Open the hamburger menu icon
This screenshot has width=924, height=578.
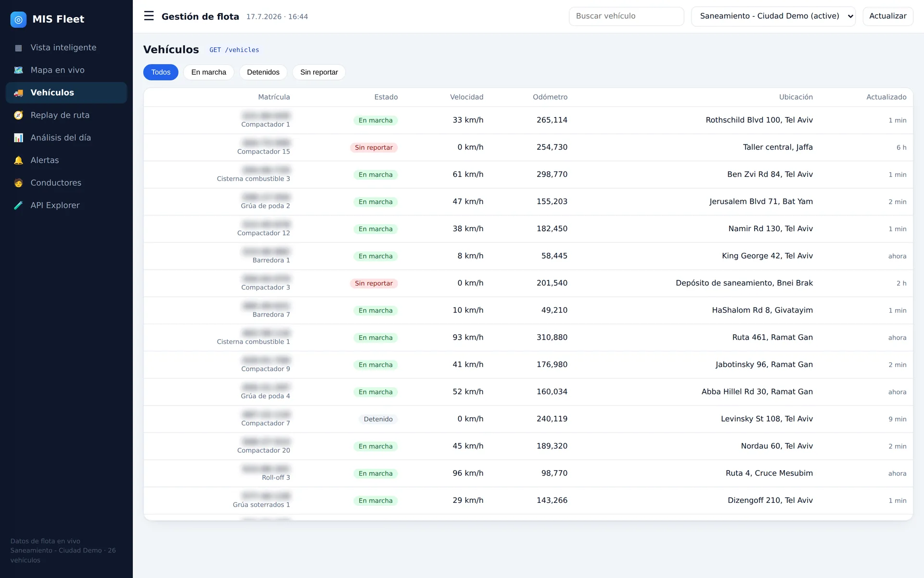pos(149,16)
